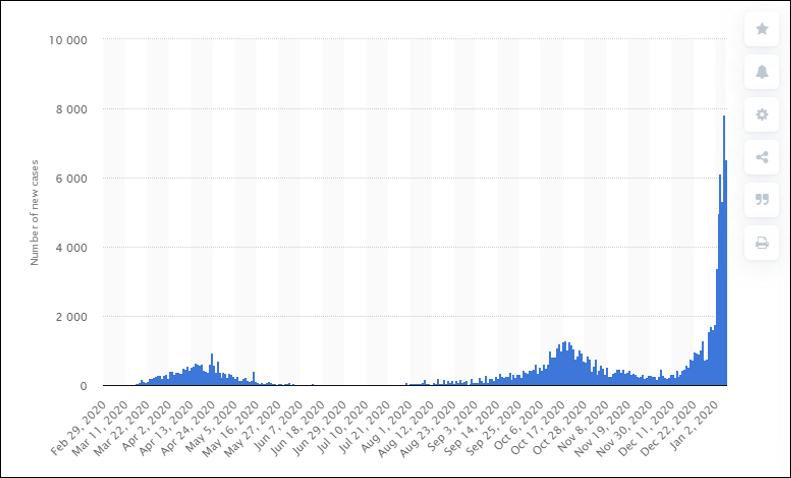
Task: Click the 10 000 y-axis label
Action: click(68, 40)
